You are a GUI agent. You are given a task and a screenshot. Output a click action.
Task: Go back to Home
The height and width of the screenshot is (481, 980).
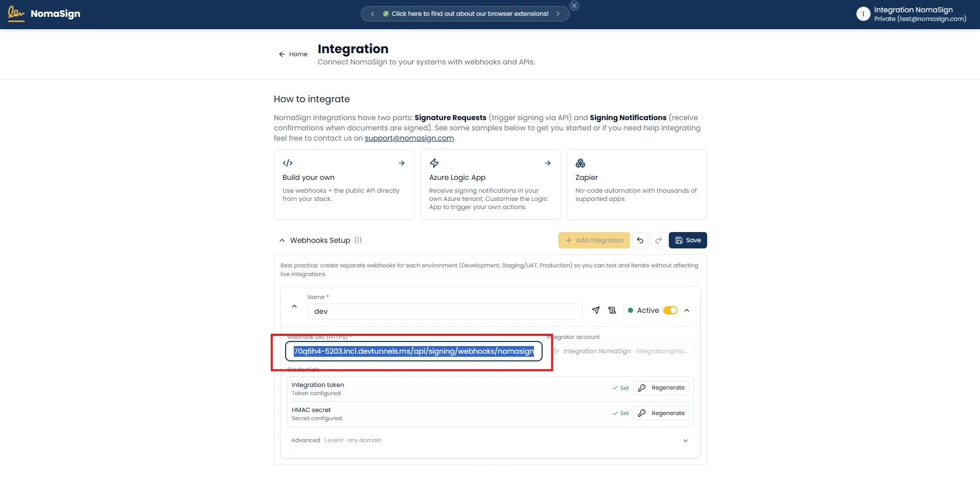tap(293, 54)
